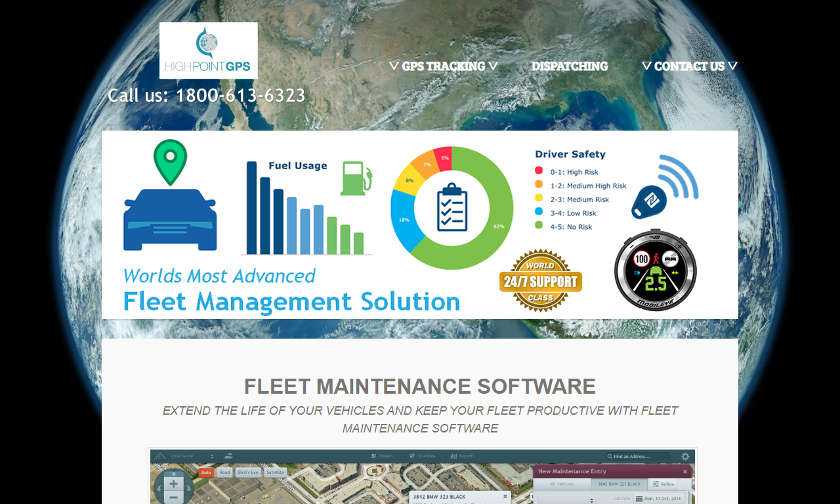Click the "Worlds Most Advanced" banner text
The width and height of the screenshot is (840, 504).
pyautogui.click(x=219, y=276)
